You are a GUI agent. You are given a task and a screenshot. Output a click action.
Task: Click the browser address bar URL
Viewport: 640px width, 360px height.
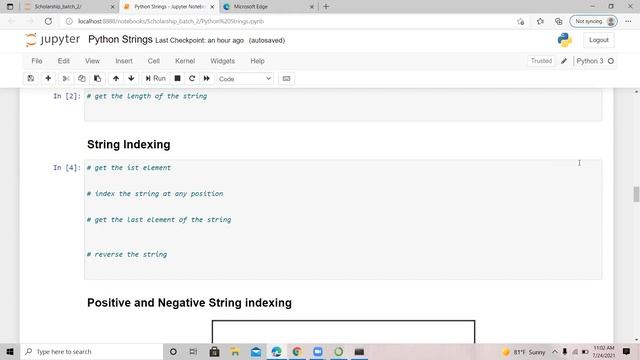[x=171, y=21]
